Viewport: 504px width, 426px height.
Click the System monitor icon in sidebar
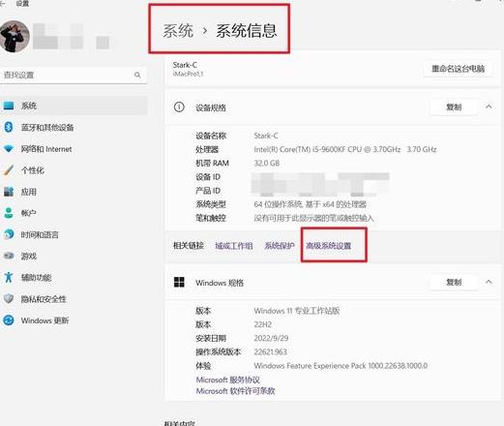pos(9,106)
